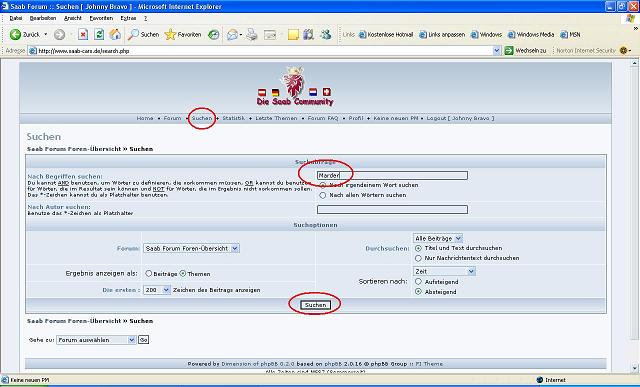Print the page with the printer icon
Viewport: 640px width, 387px height.
point(252,35)
